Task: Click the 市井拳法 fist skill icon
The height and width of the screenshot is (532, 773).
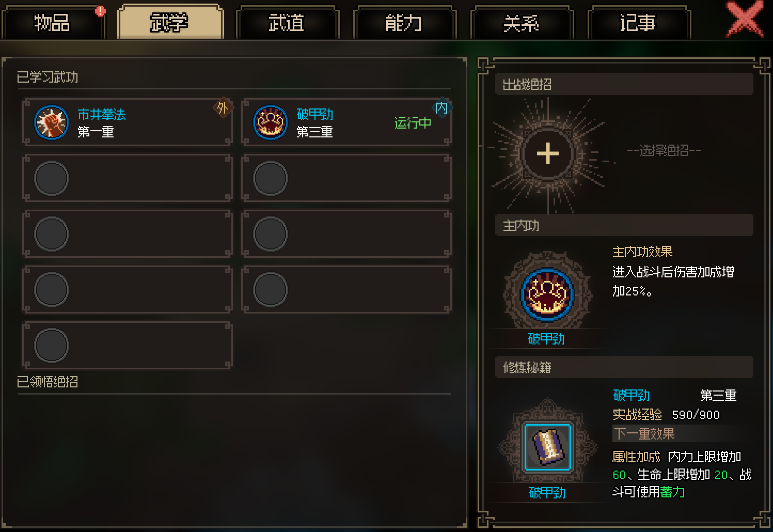Action: [x=52, y=122]
